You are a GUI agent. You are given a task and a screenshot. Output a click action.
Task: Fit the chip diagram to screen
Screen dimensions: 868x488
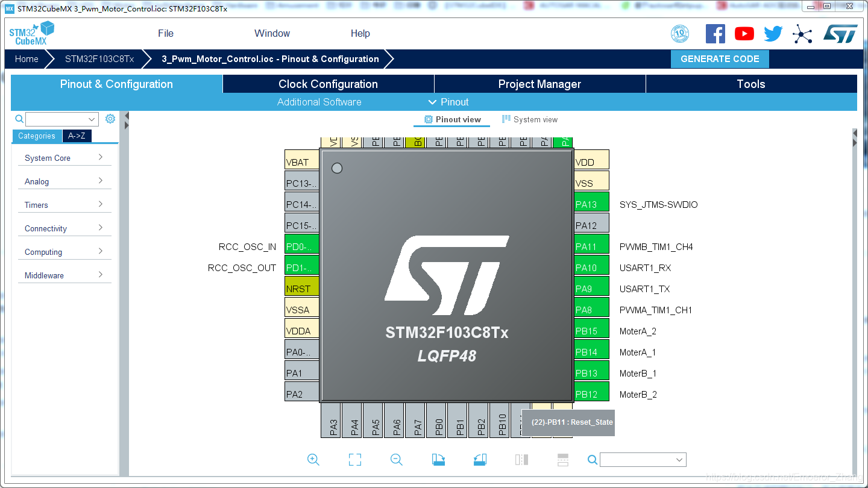tap(354, 459)
